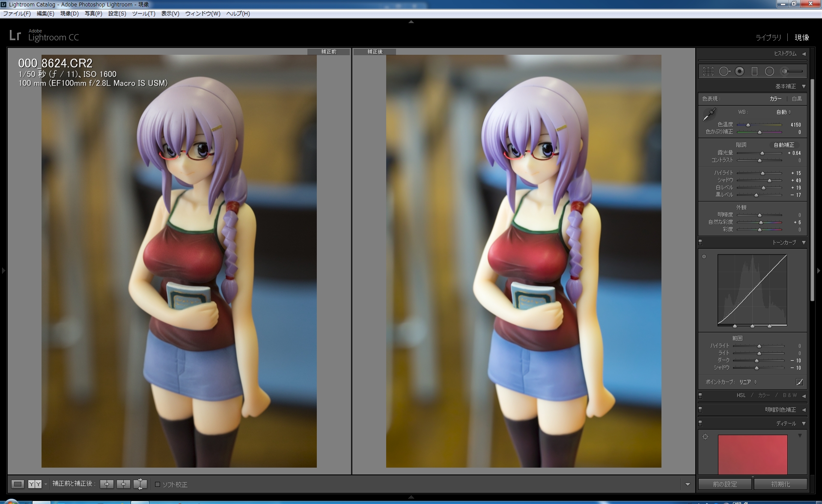Expand the HSL / カラー / B&W panel

804,395
